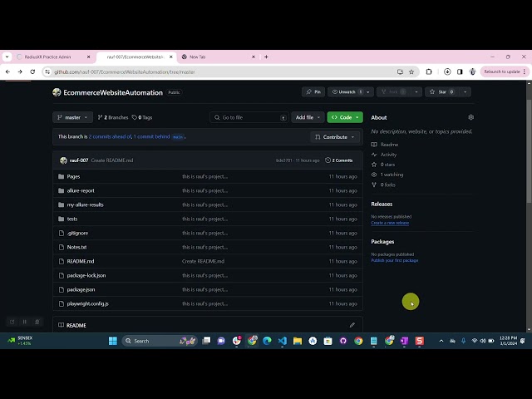Open playwright.config.js file
The width and height of the screenshot is (532, 399).
tap(87, 303)
